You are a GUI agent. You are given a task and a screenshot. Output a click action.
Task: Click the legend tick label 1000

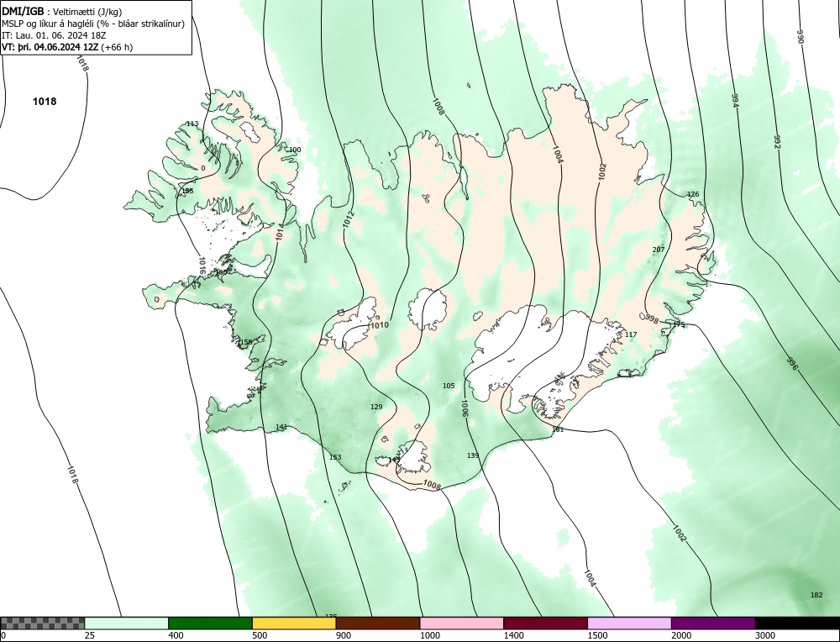point(430,635)
